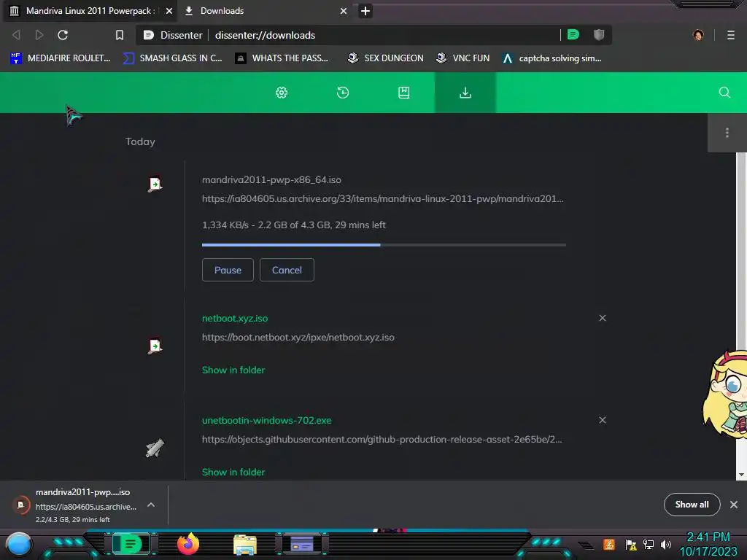Click the Dissenter comment icon in address bar
This screenshot has height=560, width=747.
573,35
